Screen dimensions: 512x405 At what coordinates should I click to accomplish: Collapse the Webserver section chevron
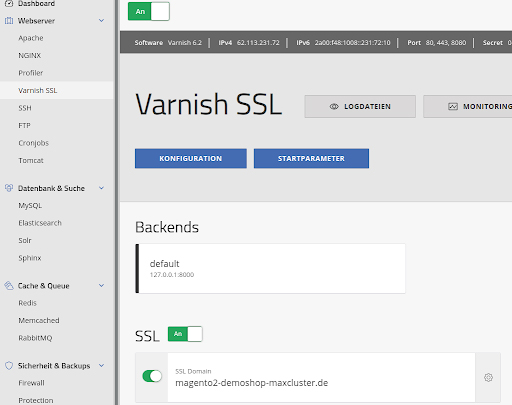[x=101, y=21]
